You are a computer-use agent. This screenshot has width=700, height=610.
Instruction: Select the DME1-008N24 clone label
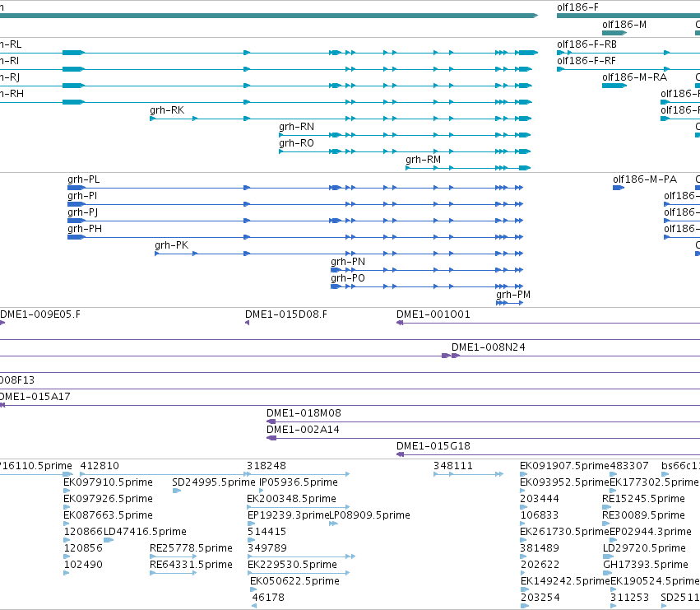point(489,347)
